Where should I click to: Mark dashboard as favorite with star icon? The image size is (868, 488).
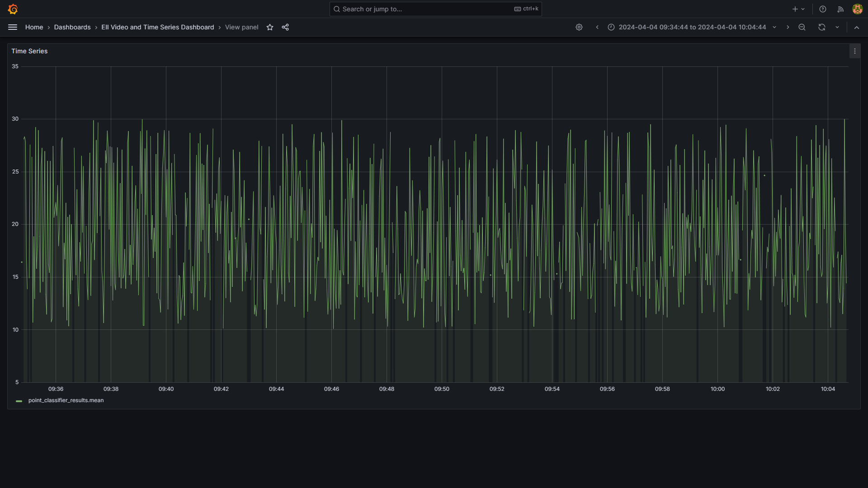coord(270,27)
